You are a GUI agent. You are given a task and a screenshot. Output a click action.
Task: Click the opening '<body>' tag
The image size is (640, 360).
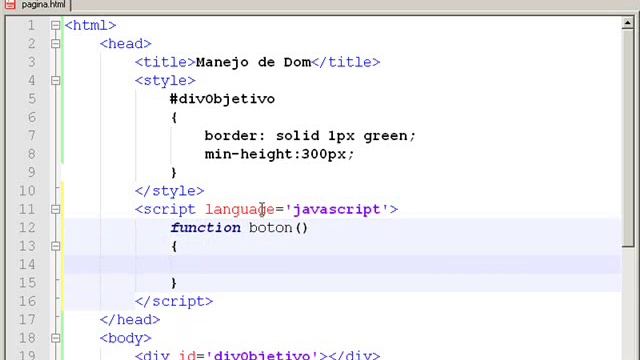click(125, 338)
